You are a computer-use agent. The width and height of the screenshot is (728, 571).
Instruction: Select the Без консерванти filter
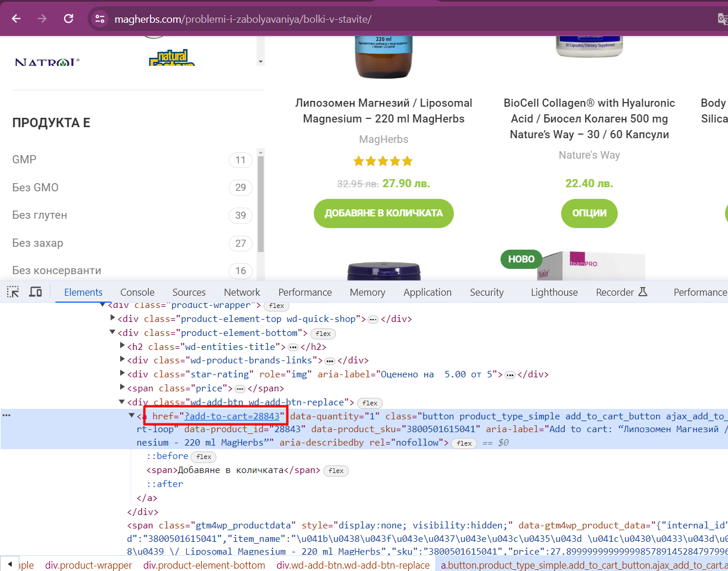click(57, 271)
